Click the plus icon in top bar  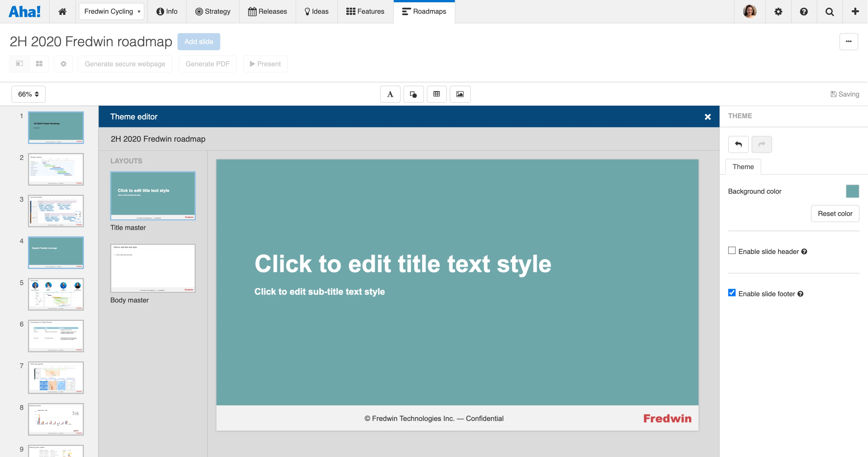point(855,11)
